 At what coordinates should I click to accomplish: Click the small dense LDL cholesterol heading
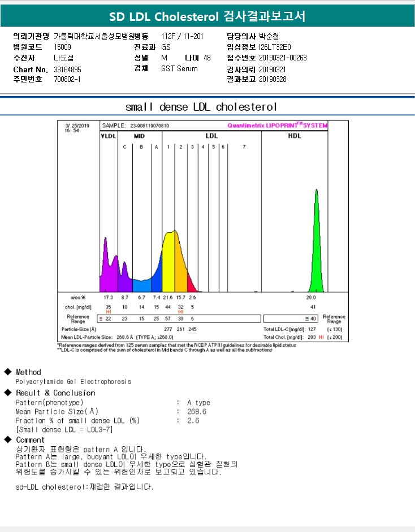pos(201,107)
